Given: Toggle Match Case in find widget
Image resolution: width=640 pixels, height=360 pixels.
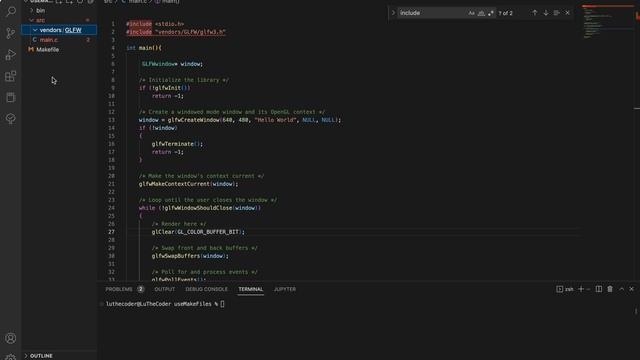Looking at the screenshot, I should coord(471,13).
